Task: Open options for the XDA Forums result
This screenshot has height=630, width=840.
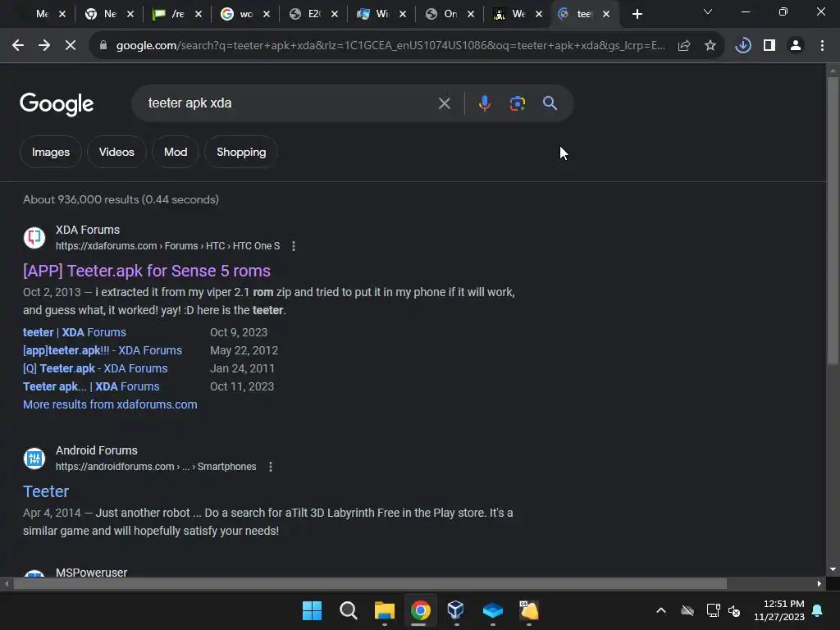Action: point(293,246)
